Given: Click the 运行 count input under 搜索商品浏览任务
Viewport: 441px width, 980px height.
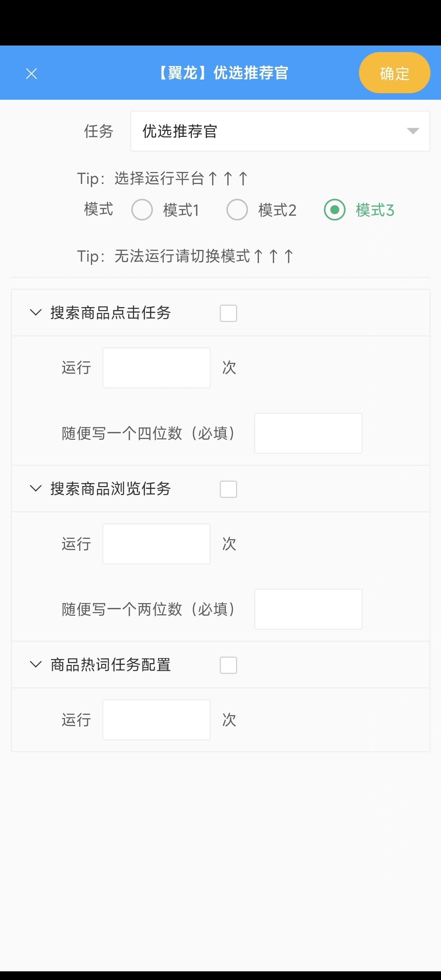Looking at the screenshot, I should pos(156,543).
